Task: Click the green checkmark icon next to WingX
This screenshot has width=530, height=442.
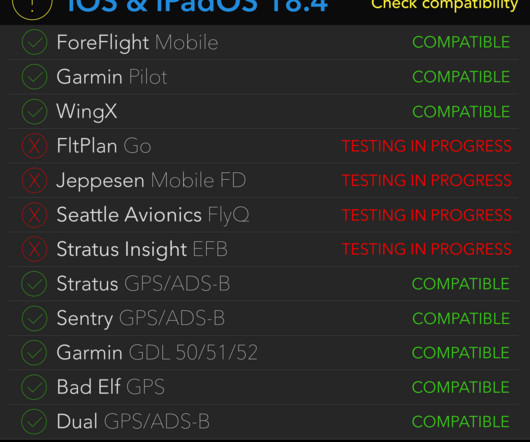Action: tap(34, 112)
